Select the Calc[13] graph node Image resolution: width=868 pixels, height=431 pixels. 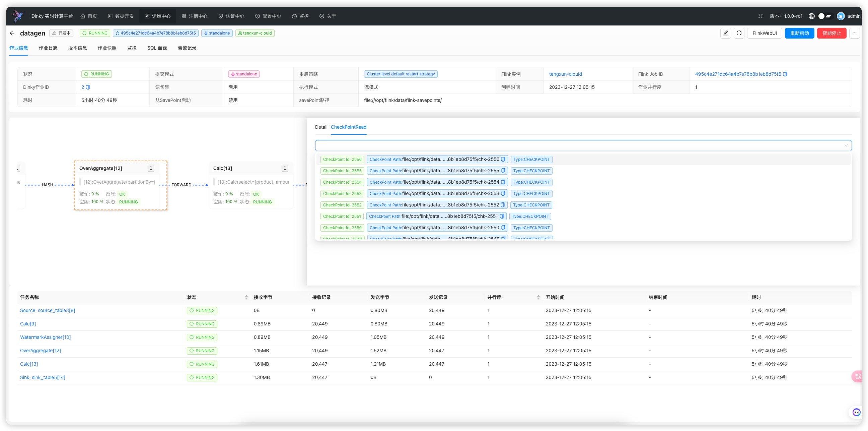pyautogui.click(x=251, y=185)
